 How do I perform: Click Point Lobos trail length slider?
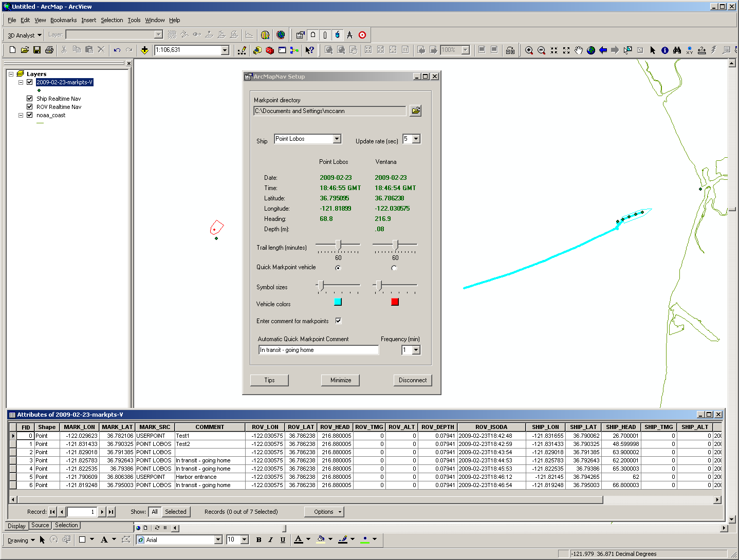tap(338, 245)
